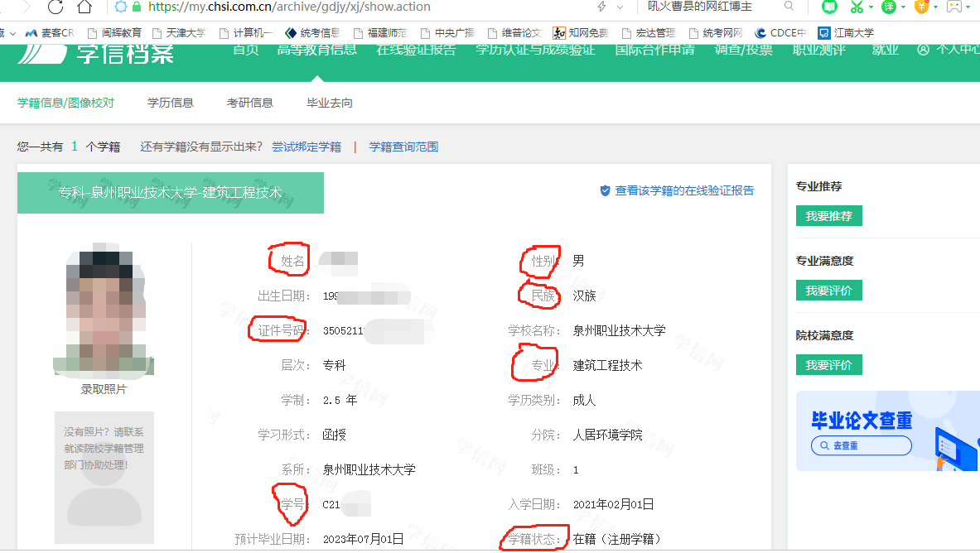The width and height of the screenshot is (980, 553).
Task: Open the 江南大学 bookmark
Action: pos(845,33)
